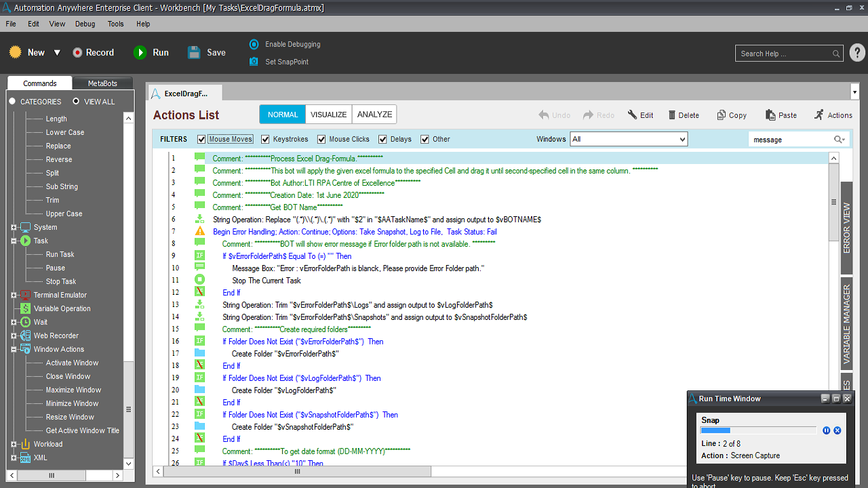The width and height of the screenshot is (868, 488).
Task: Click the stop icon on line 11
Action: [x=199, y=280]
